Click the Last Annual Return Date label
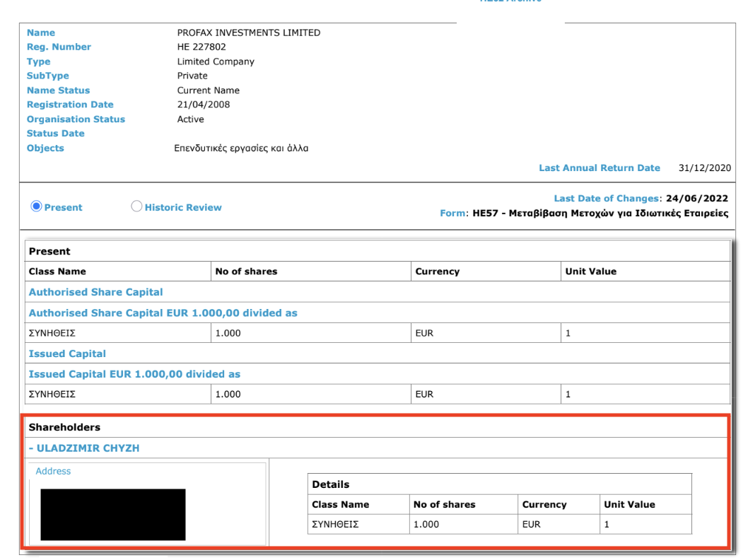Viewport: 748px width, 560px height. (x=599, y=168)
